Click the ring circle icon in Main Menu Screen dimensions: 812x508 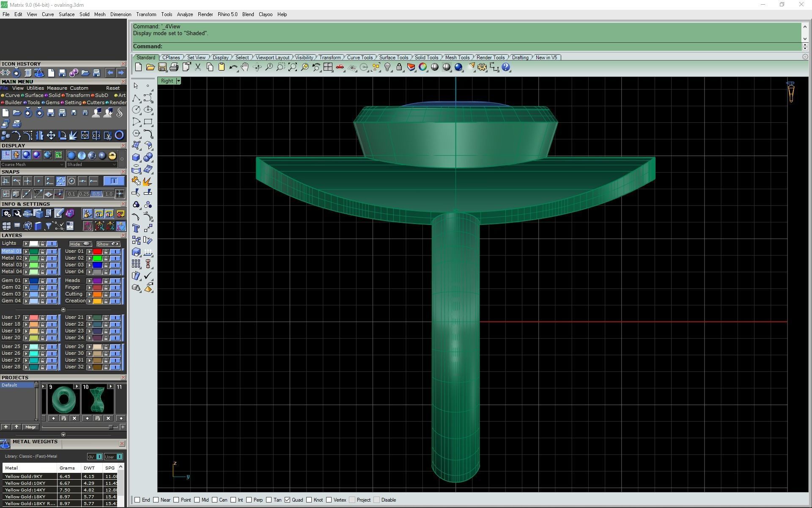click(119, 135)
